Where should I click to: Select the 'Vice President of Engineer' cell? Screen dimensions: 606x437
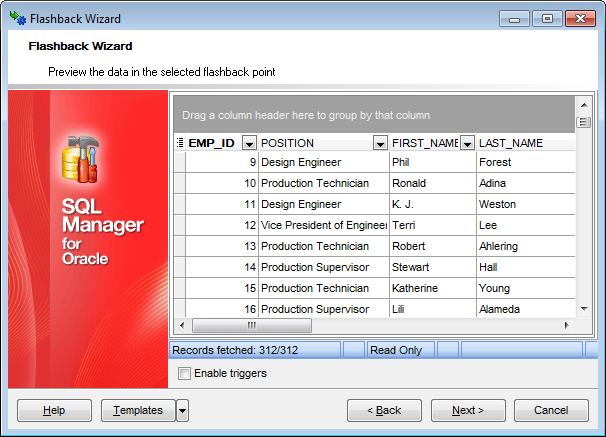pos(324,225)
